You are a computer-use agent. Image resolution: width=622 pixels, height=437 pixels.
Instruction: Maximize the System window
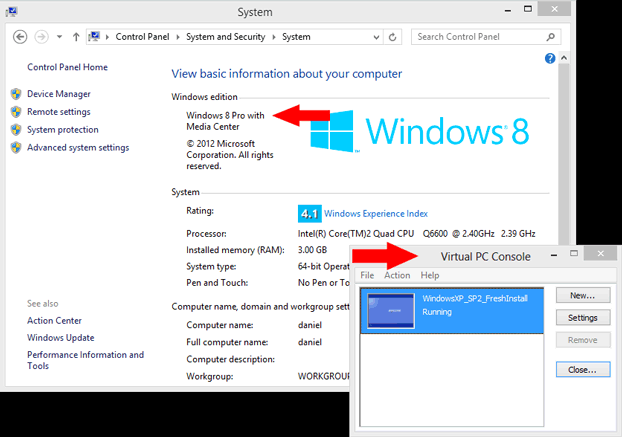pos(528,9)
